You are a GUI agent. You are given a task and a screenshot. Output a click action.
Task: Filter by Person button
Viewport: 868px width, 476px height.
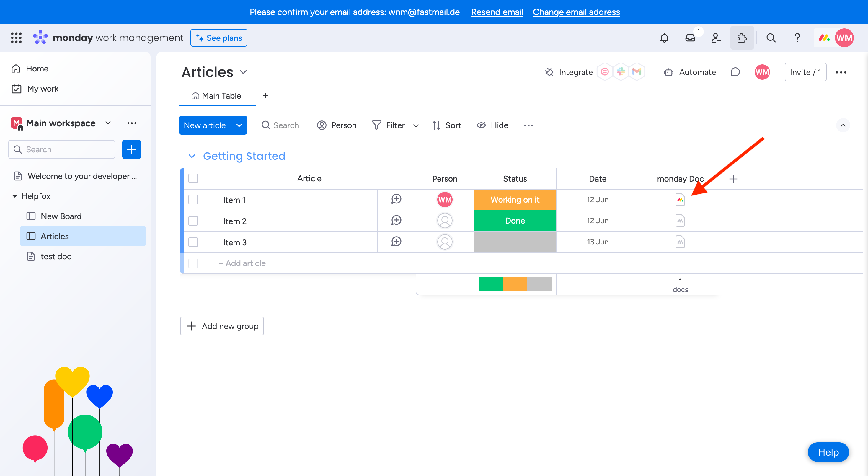[337, 125]
